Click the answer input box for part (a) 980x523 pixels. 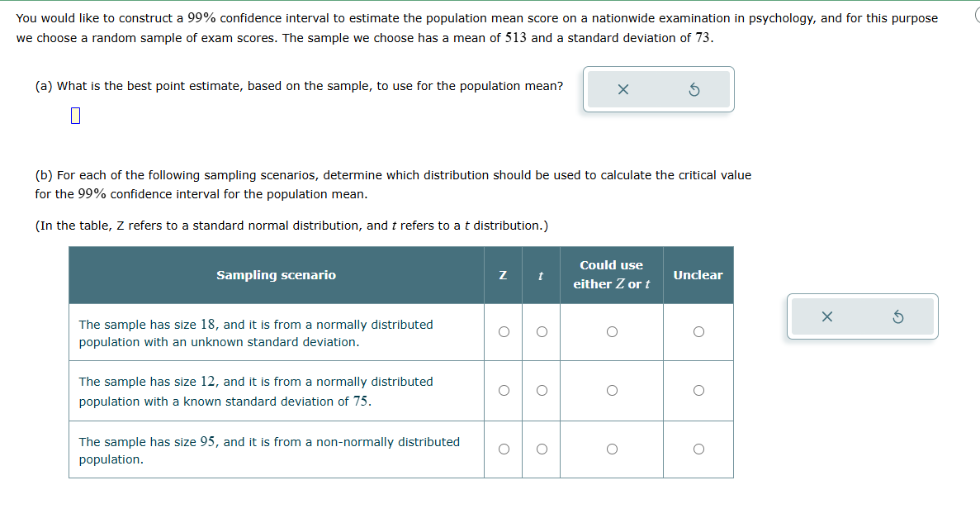pos(75,116)
